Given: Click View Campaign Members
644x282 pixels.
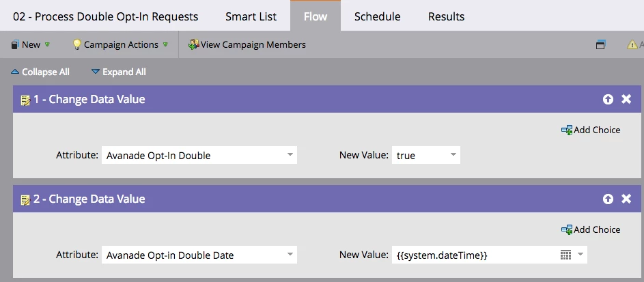Looking at the screenshot, I should (x=247, y=45).
